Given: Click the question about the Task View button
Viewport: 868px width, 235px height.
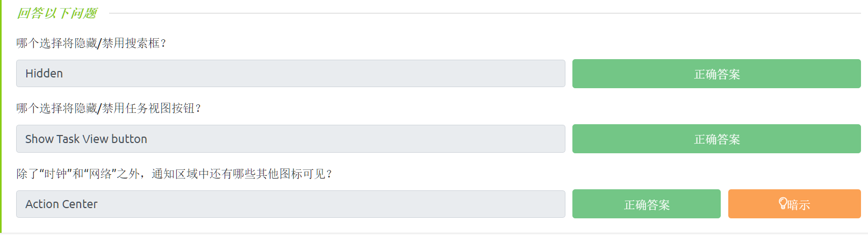Looking at the screenshot, I should coord(109,108).
